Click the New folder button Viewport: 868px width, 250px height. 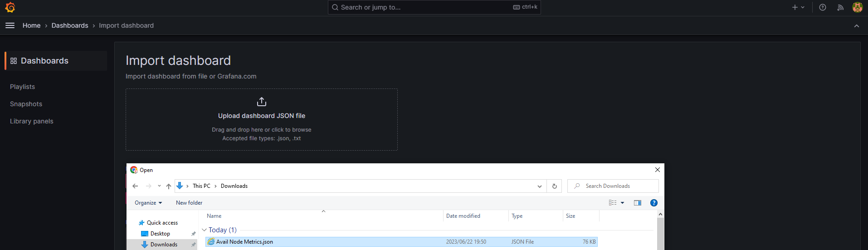click(189, 203)
